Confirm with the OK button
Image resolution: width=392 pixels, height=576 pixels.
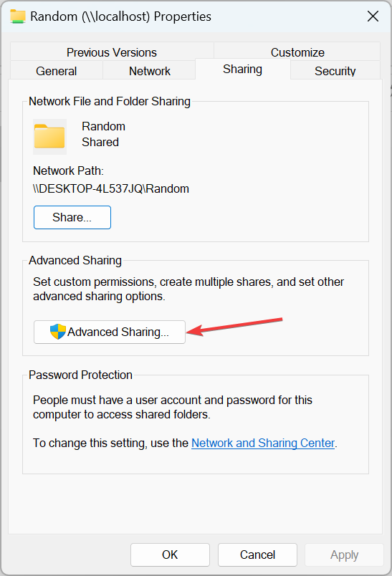tap(170, 555)
